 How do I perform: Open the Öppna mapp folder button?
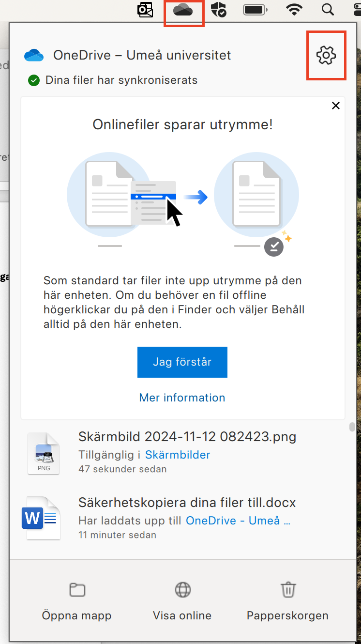coord(77,602)
